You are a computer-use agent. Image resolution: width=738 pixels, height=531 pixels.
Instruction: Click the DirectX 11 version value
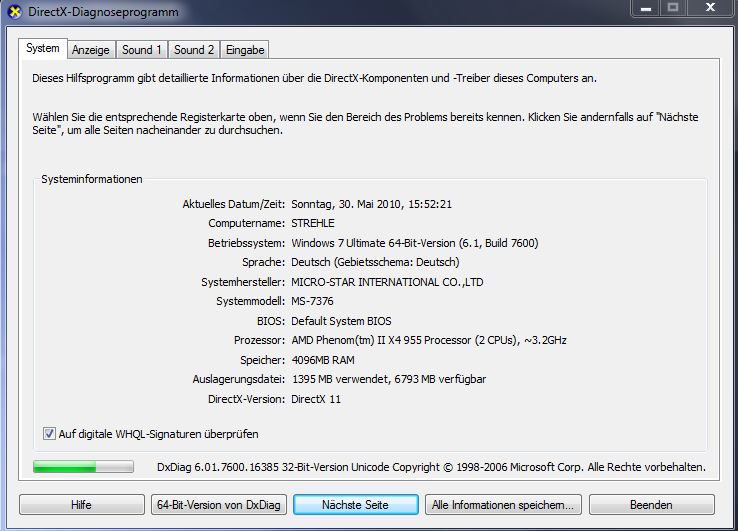point(316,399)
